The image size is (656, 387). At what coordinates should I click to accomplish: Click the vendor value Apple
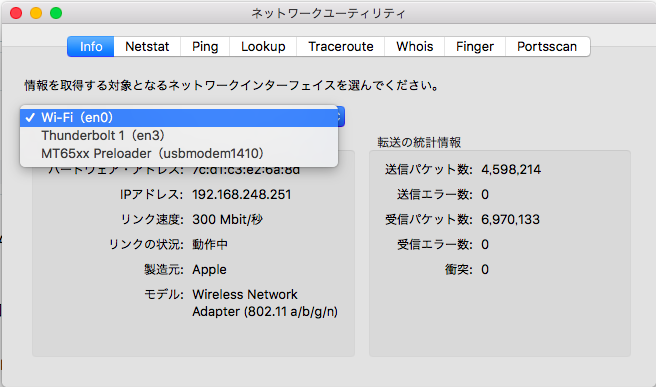pyautogui.click(x=209, y=270)
